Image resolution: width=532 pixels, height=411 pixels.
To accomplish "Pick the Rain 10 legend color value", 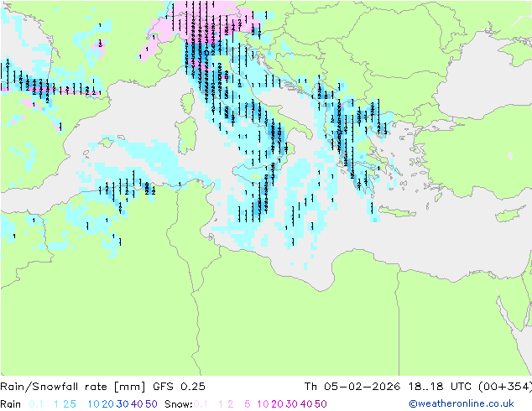I will (94, 404).
